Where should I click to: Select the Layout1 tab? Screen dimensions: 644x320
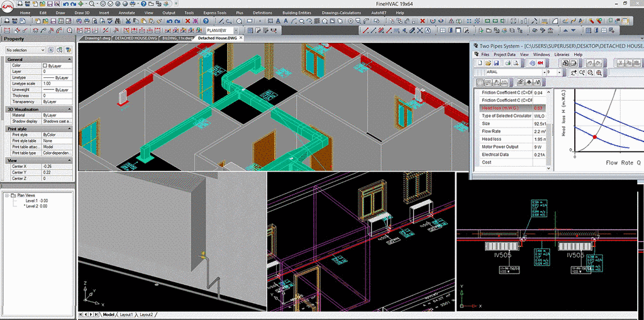click(x=127, y=314)
